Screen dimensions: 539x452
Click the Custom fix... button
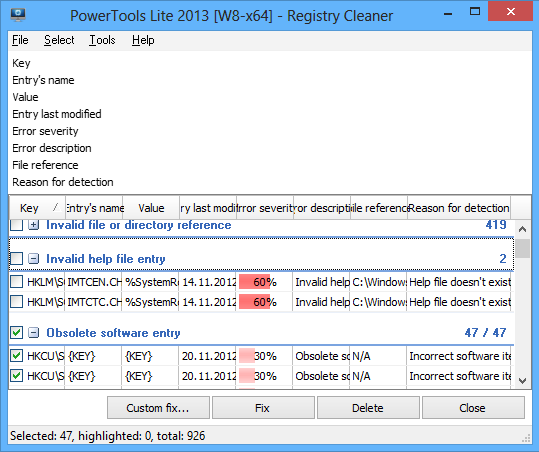158,408
